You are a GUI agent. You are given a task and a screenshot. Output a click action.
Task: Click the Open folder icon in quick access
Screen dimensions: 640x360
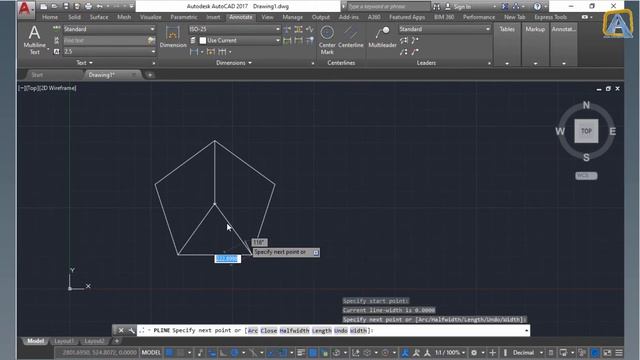pyautogui.click(x=54, y=7)
